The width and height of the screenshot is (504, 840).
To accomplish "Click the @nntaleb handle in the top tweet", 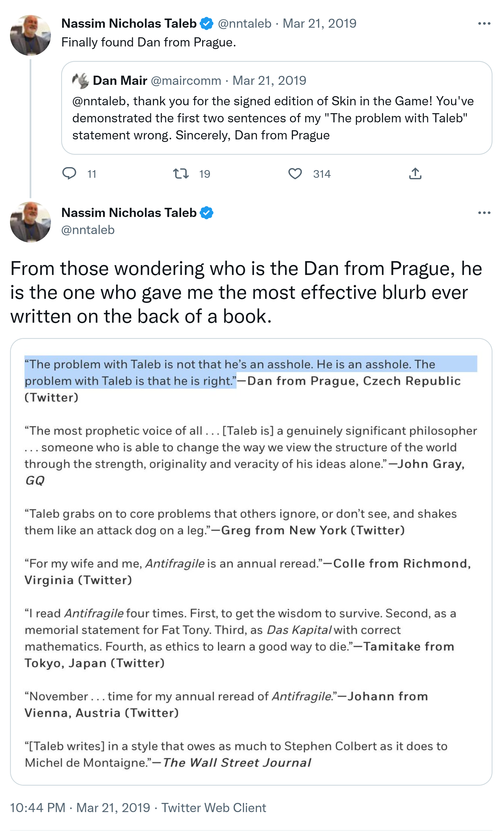I will tap(244, 23).
